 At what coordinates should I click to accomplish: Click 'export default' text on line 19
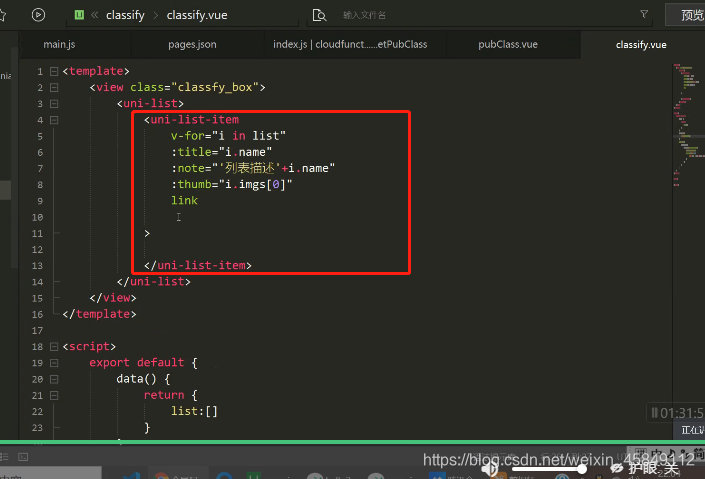(x=137, y=363)
